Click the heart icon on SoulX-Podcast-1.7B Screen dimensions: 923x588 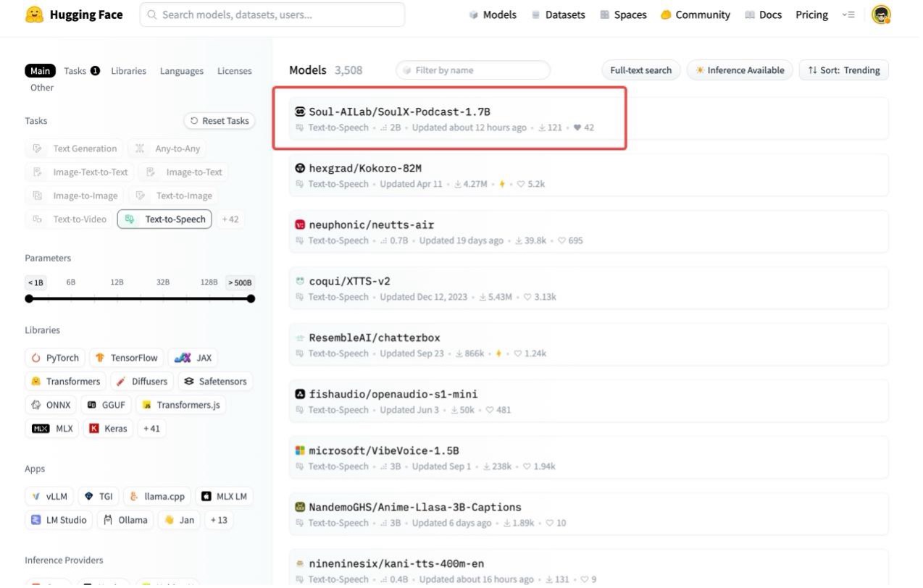point(577,128)
